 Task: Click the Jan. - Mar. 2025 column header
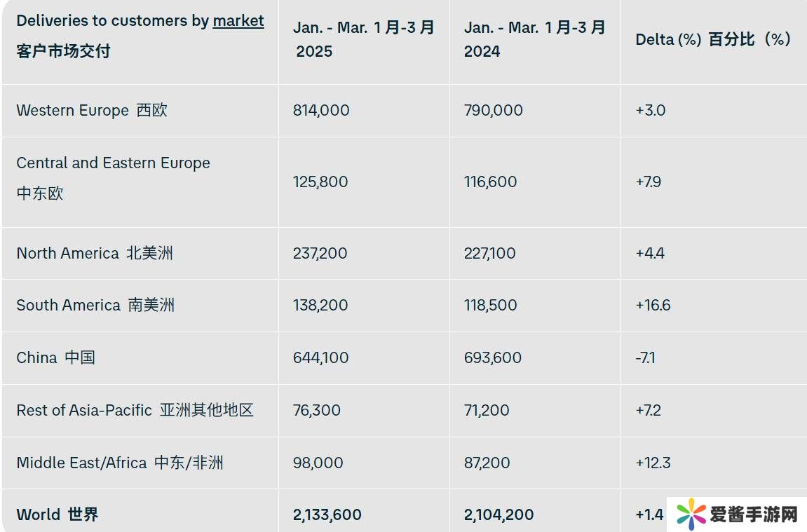[x=364, y=39]
